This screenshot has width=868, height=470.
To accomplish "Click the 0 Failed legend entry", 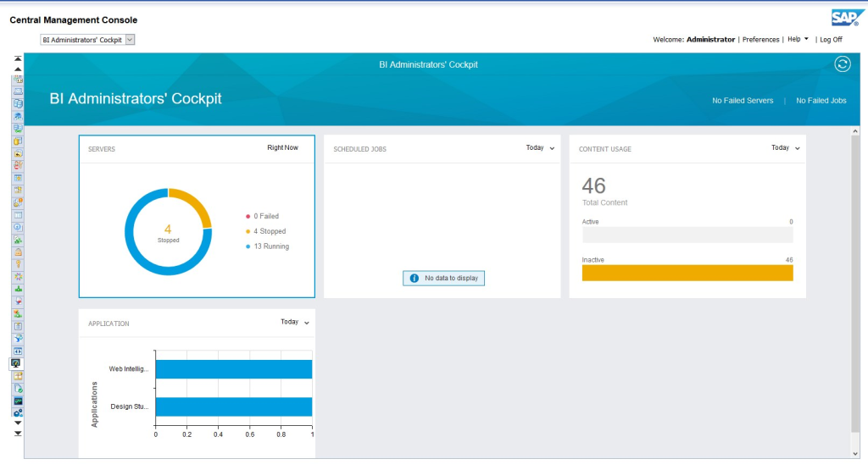I will (263, 216).
